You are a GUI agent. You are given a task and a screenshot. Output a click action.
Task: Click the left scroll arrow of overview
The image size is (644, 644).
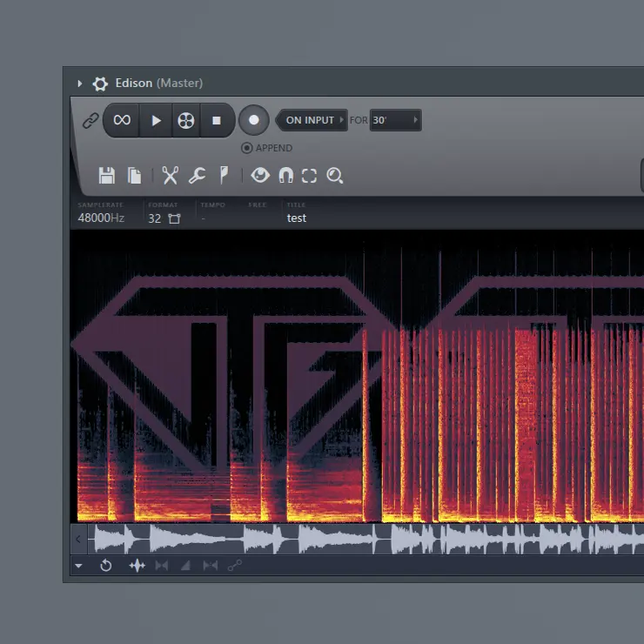(78, 540)
